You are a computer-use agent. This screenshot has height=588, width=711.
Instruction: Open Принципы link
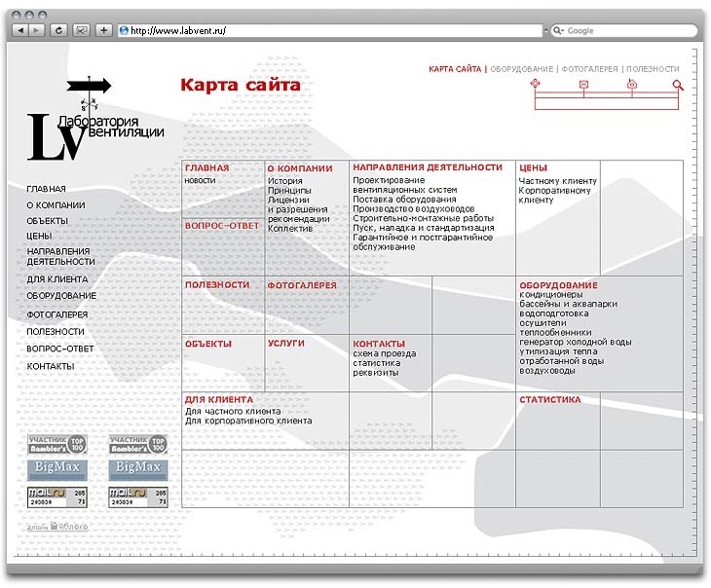pyautogui.click(x=289, y=191)
